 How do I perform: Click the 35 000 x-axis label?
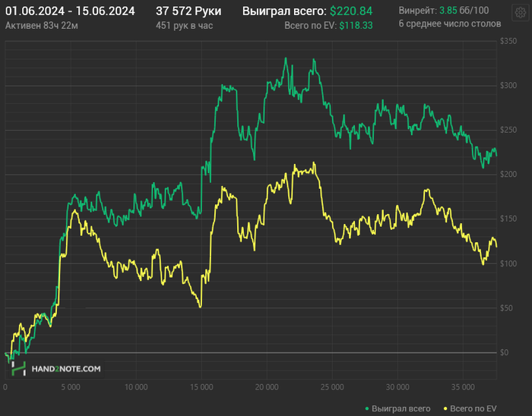(x=463, y=387)
